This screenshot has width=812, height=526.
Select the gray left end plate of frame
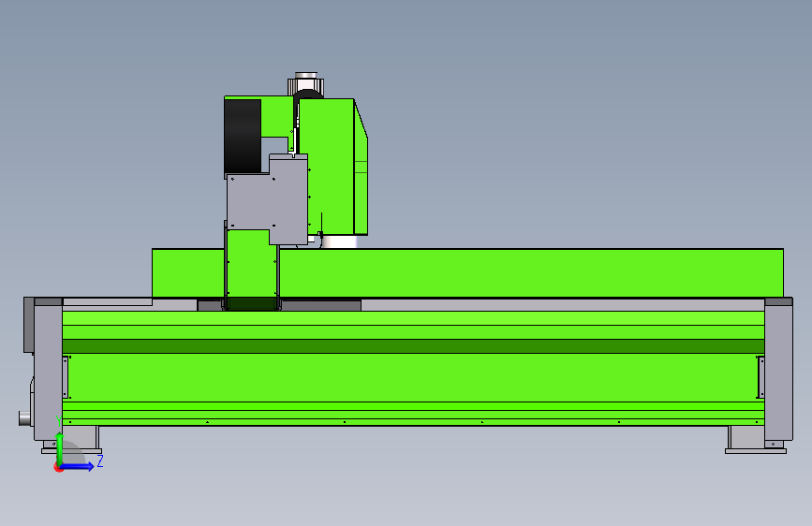point(48,370)
